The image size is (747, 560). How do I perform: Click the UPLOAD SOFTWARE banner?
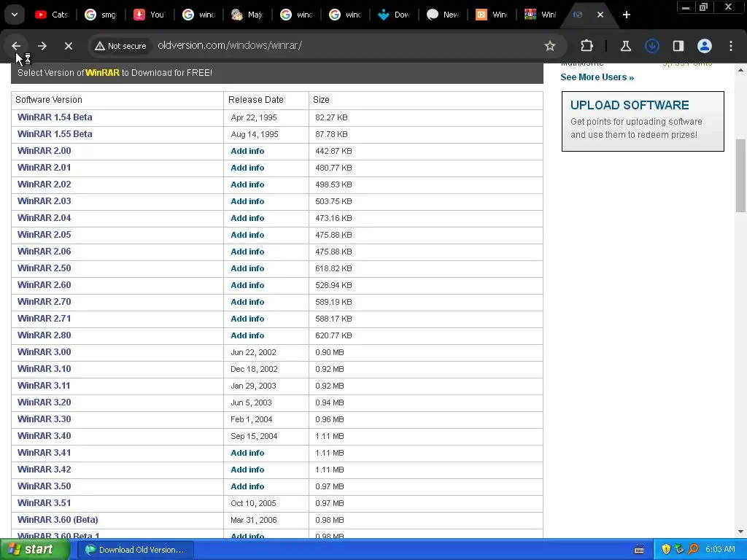[643, 122]
